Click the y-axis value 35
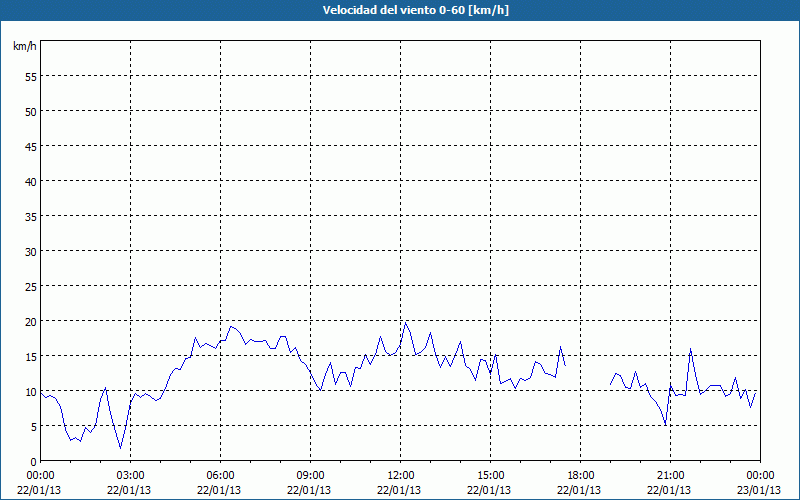The width and height of the screenshot is (800, 500). click(x=31, y=216)
